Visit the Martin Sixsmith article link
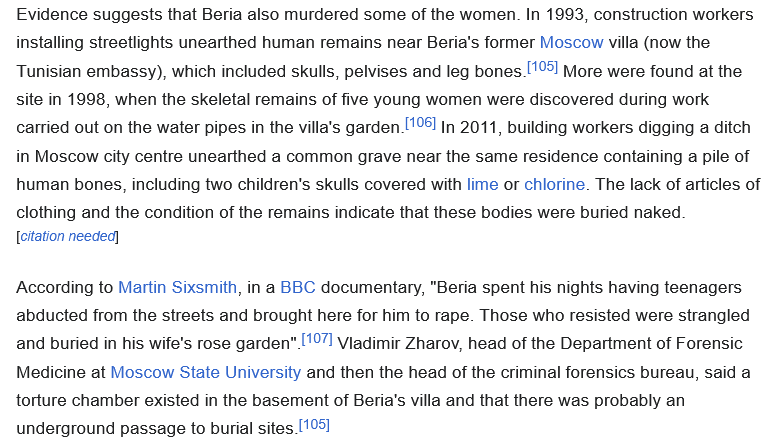Screen dimensions: 761x439 tap(177, 287)
